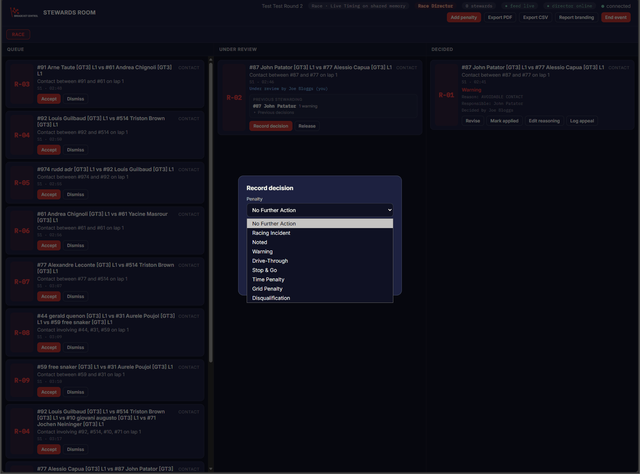Dismiss incident R-08
The height and width of the screenshot is (474, 640).
76,347
